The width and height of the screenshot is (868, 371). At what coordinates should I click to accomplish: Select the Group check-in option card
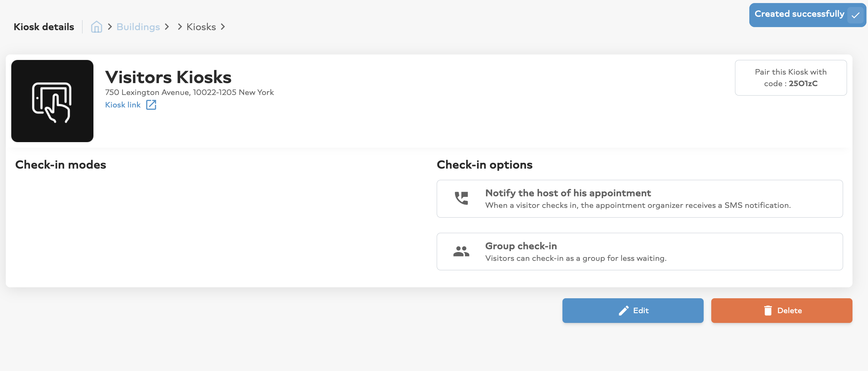click(x=639, y=251)
